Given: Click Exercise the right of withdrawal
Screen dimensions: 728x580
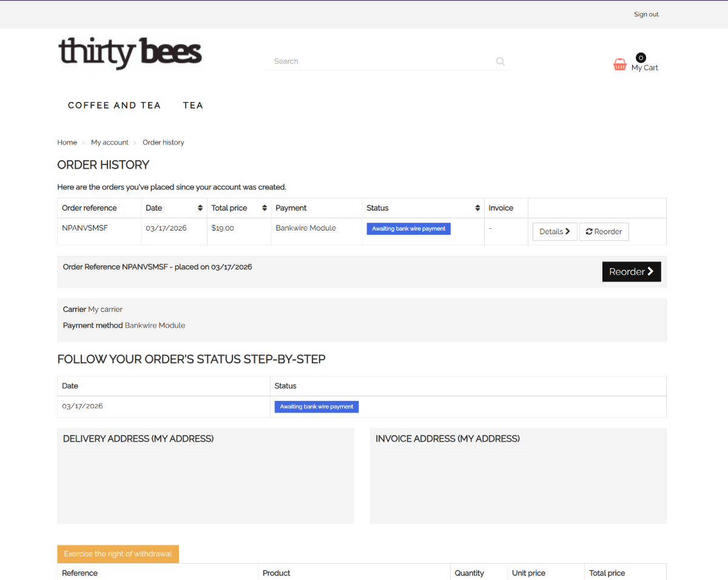Looking at the screenshot, I should (x=118, y=554).
